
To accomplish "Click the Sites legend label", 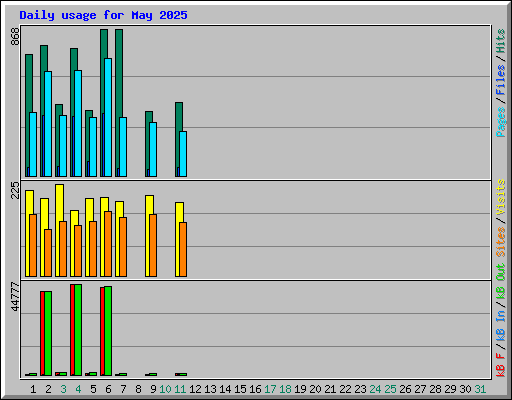I will [501, 242].
